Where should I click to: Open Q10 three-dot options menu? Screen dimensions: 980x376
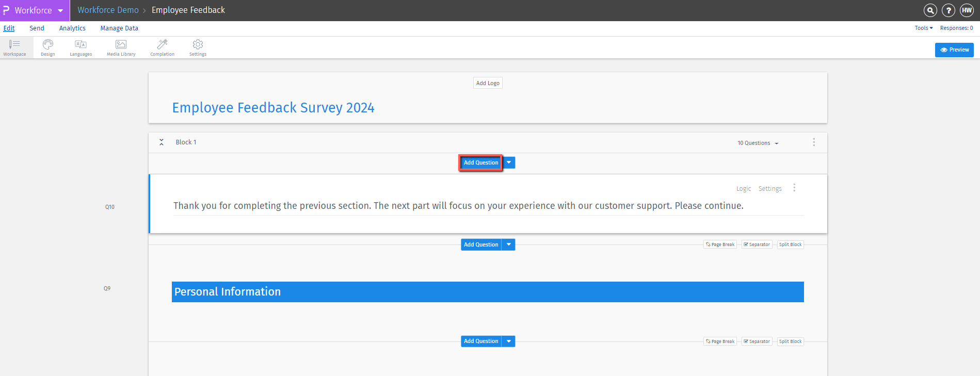[x=794, y=188]
